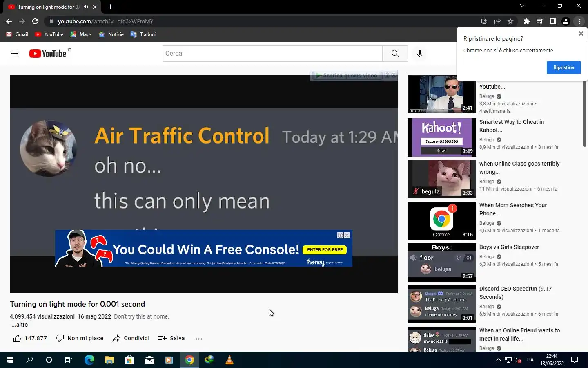
Task: Click Scarica questo video download button
Action: (347, 76)
